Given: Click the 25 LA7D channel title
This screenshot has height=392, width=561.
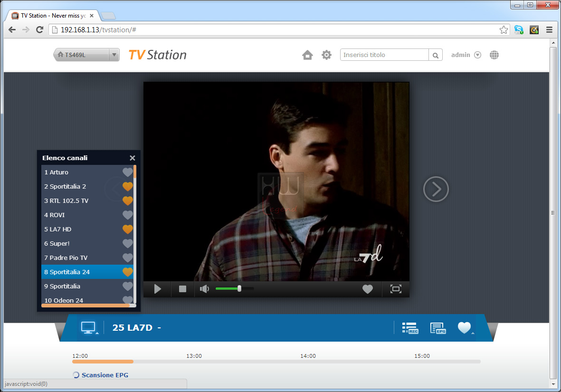Looking at the screenshot, I should click(x=133, y=327).
